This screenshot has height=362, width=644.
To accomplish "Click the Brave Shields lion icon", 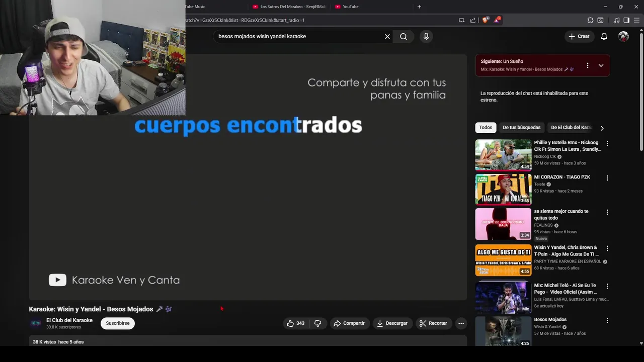I will coord(485,20).
